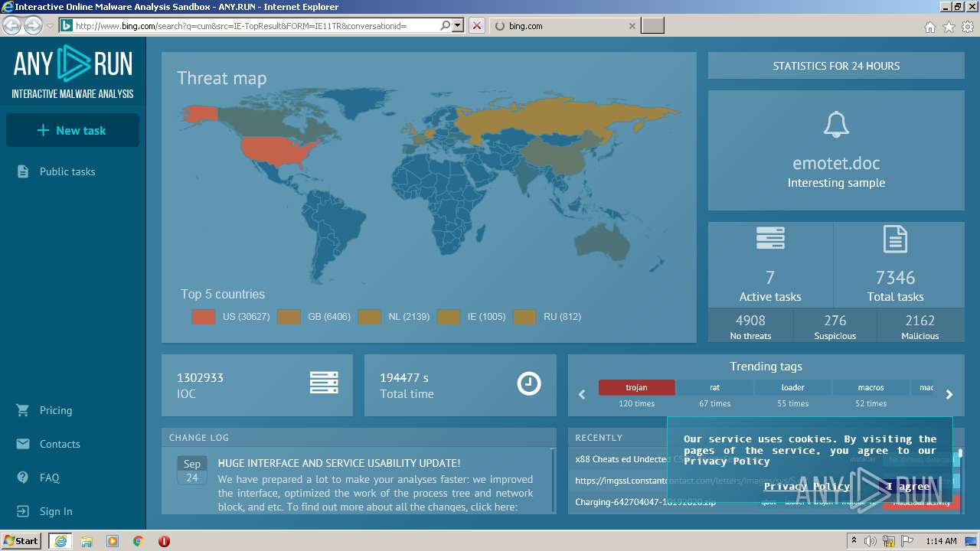Screen dimensions: 980x551
Task: Show hidden system tray icons
Action: [x=854, y=541]
